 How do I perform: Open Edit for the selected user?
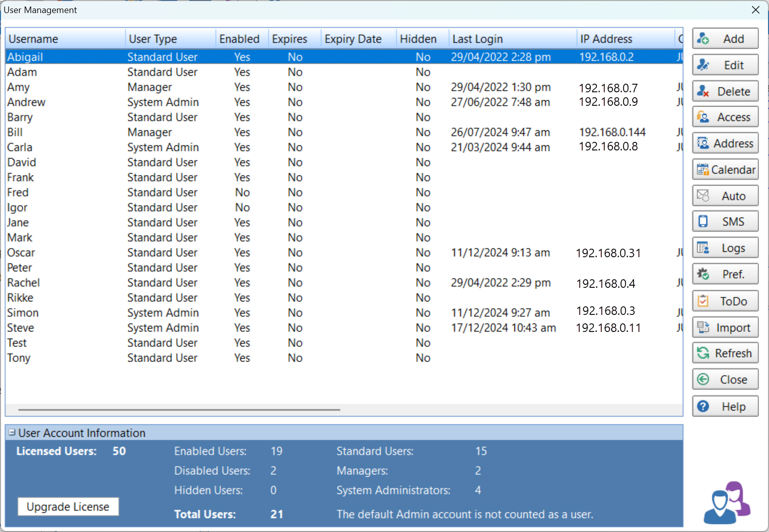pos(725,65)
